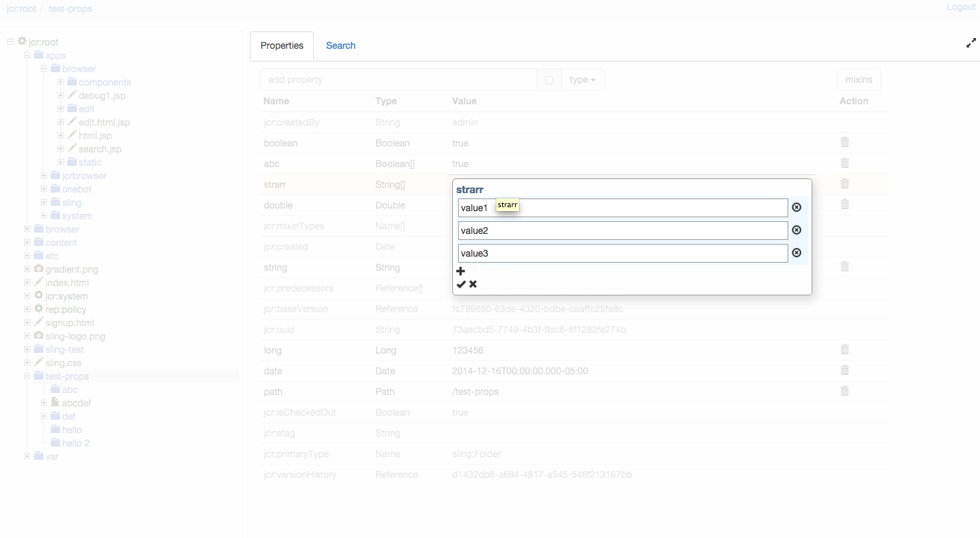Select hello 2 folder in tree
The width and height of the screenshot is (980, 538).
75,443
